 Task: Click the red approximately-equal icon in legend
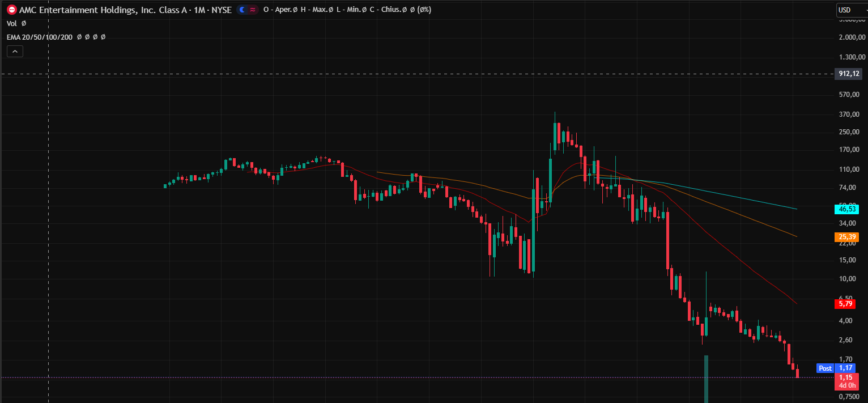(252, 10)
